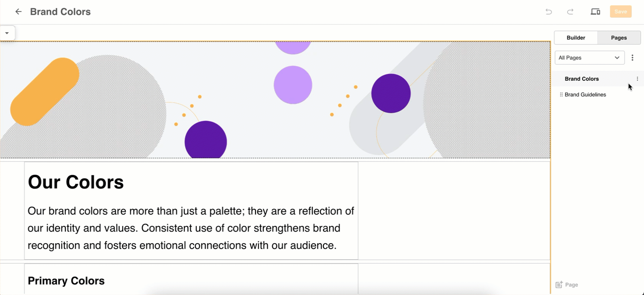
Task: Switch to the Pages tab
Action: 618,38
